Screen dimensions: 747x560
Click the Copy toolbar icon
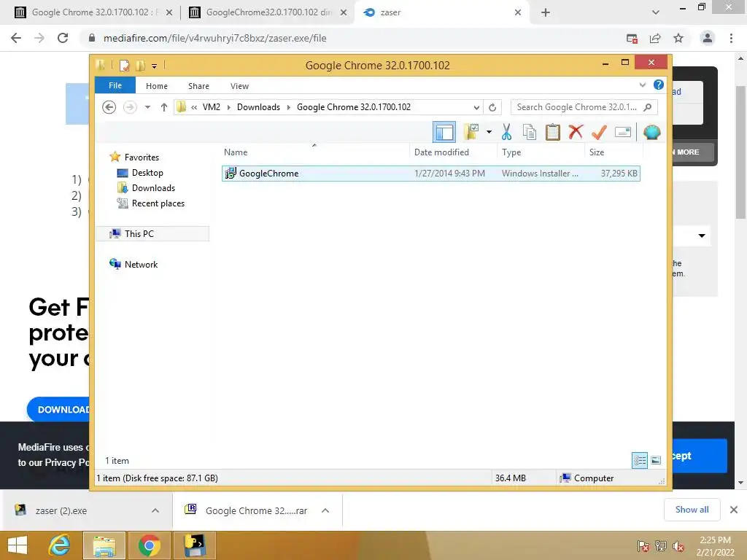pyautogui.click(x=530, y=132)
